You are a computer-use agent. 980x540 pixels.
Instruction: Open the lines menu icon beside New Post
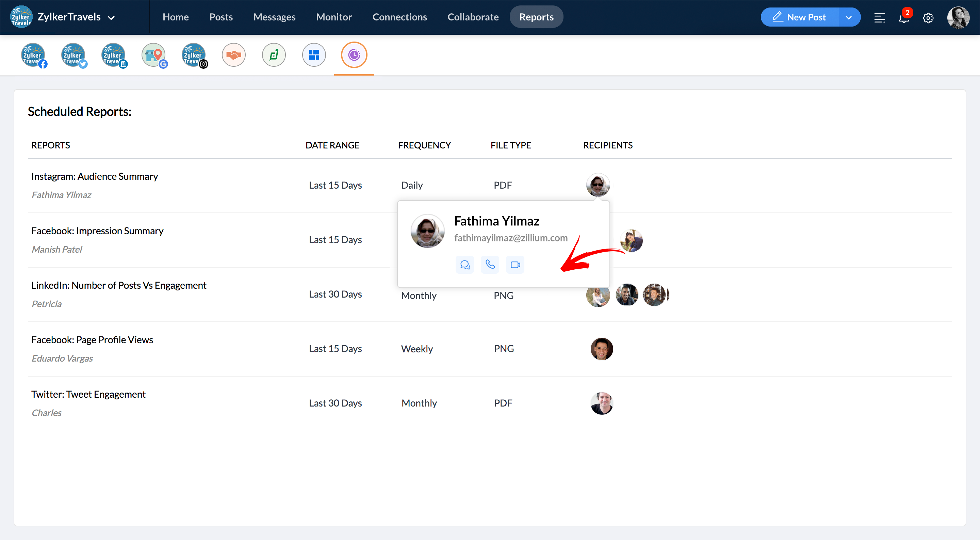[x=879, y=17]
